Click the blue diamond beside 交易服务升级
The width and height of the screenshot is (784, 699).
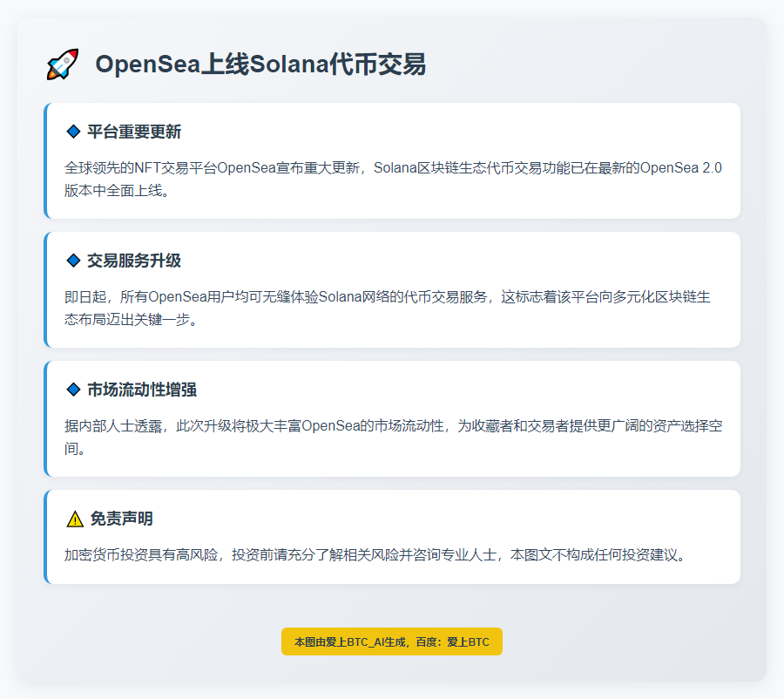click(x=73, y=261)
